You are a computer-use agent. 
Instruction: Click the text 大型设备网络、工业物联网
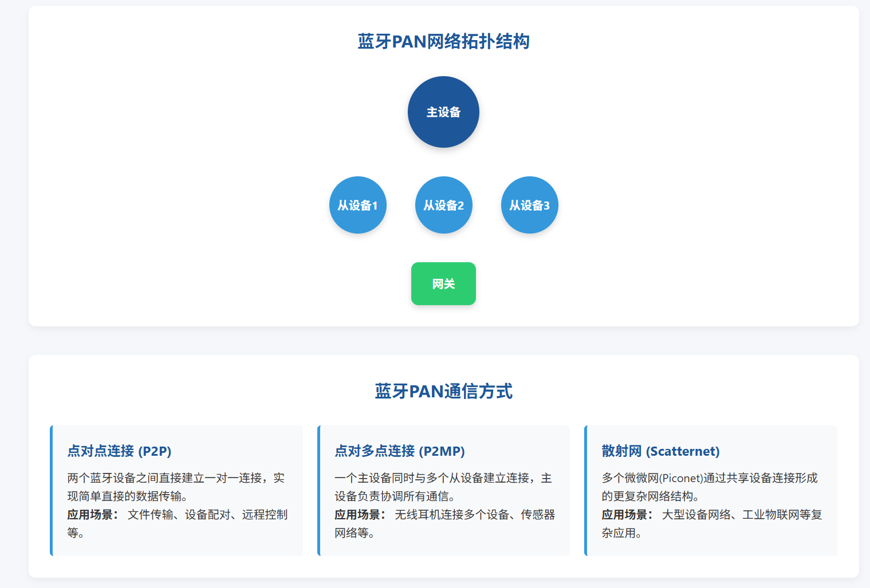(725, 515)
